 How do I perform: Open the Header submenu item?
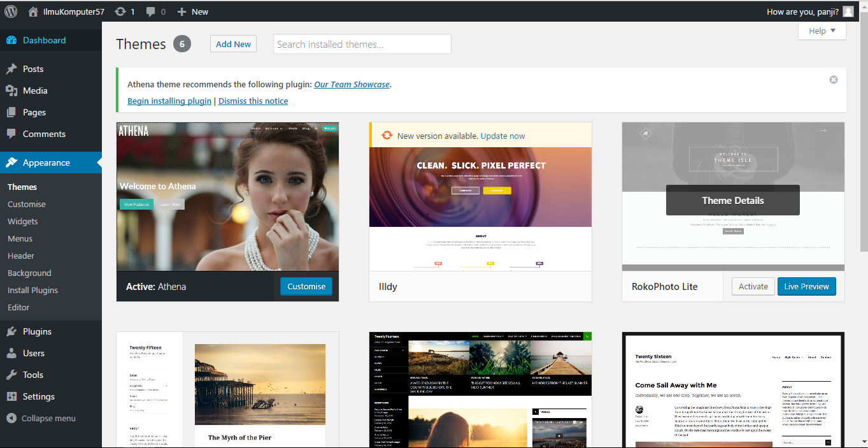[x=21, y=256]
